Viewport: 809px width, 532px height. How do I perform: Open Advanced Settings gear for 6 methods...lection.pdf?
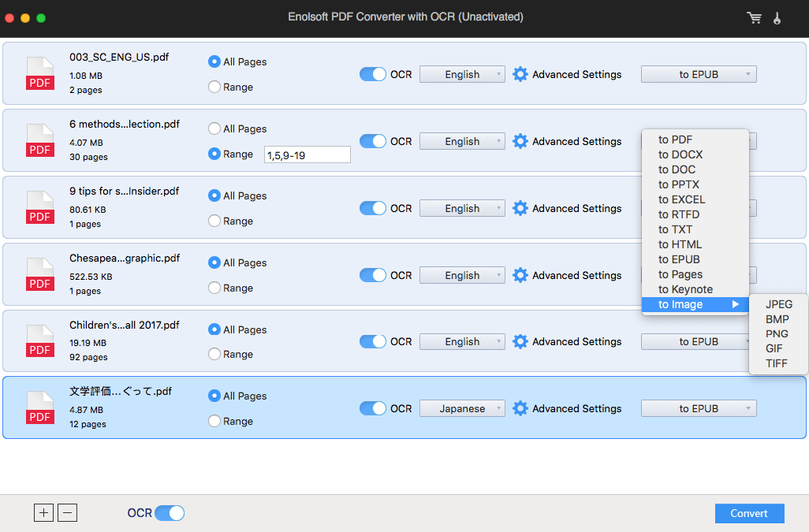click(520, 141)
